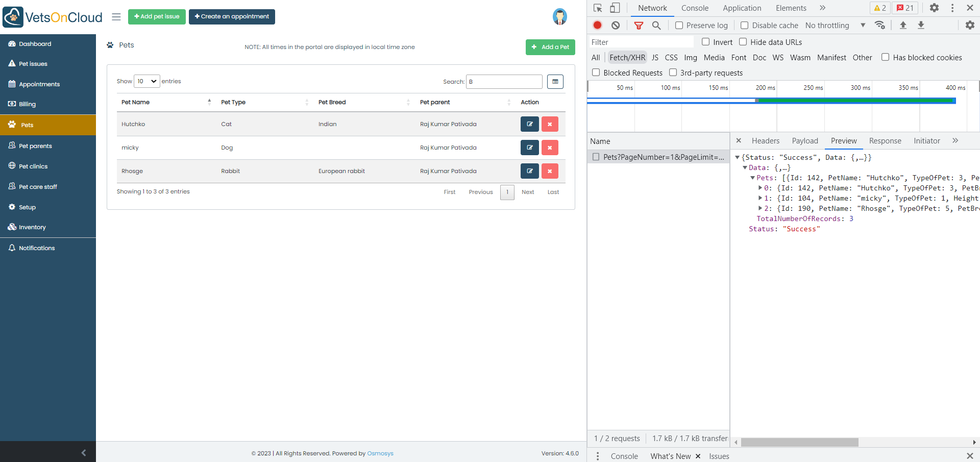Open the No throttling dropdown
Viewport: 980px width, 462px height.
pyautogui.click(x=835, y=26)
